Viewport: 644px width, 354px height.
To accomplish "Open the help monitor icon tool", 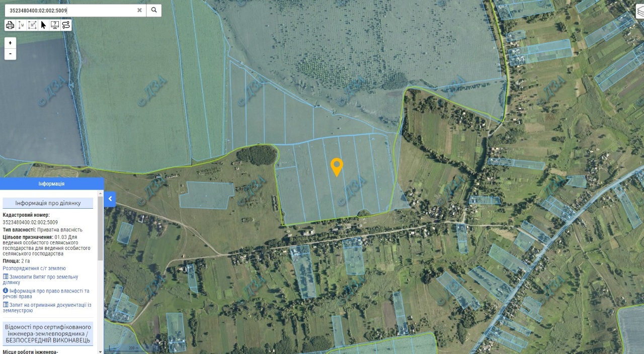I will (x=54, y=25).
